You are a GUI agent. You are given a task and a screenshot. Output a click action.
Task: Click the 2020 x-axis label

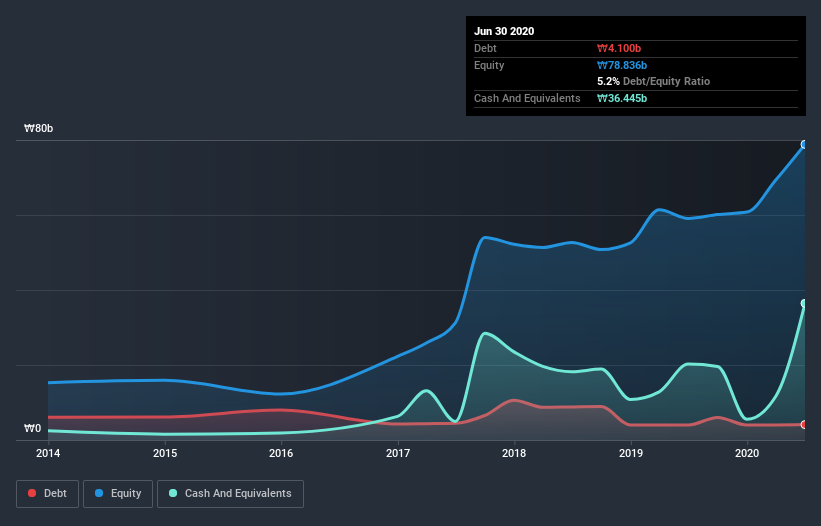(x=747, y=453)
